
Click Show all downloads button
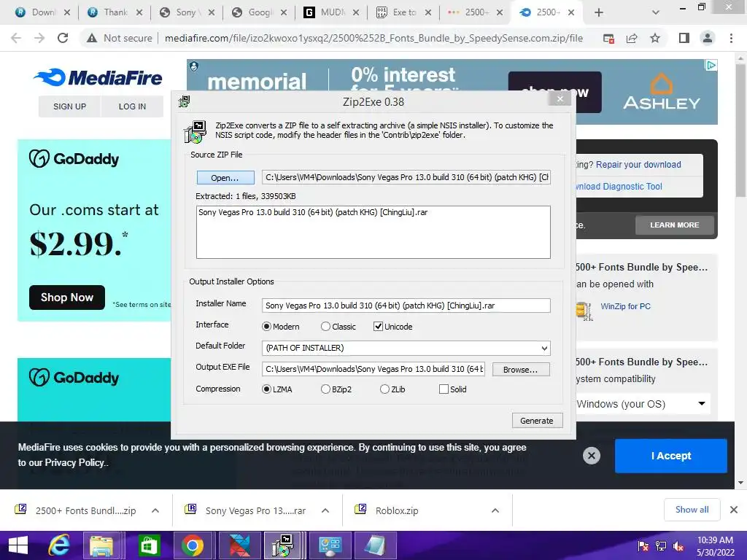(692, 510)
